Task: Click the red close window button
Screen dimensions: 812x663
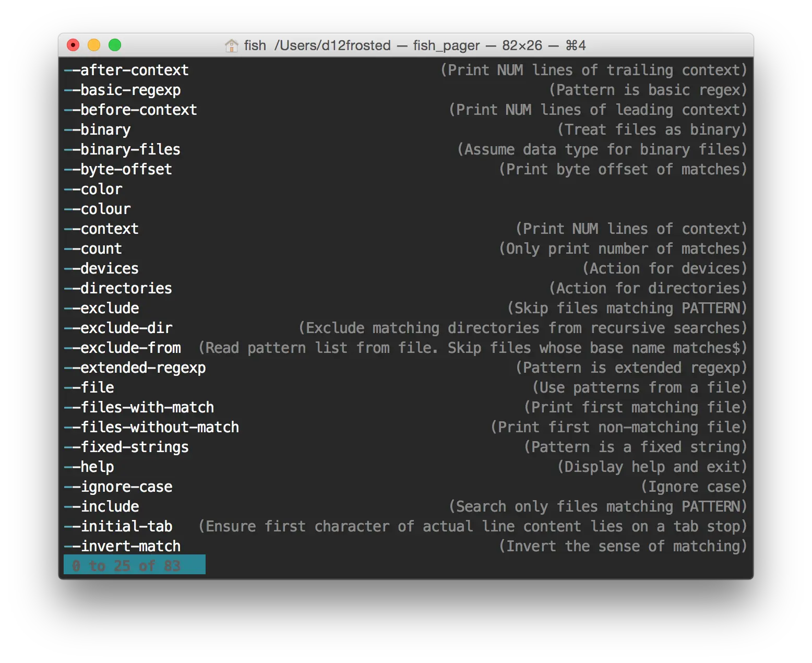Action: pyautogui.click(x=73, y=45)
